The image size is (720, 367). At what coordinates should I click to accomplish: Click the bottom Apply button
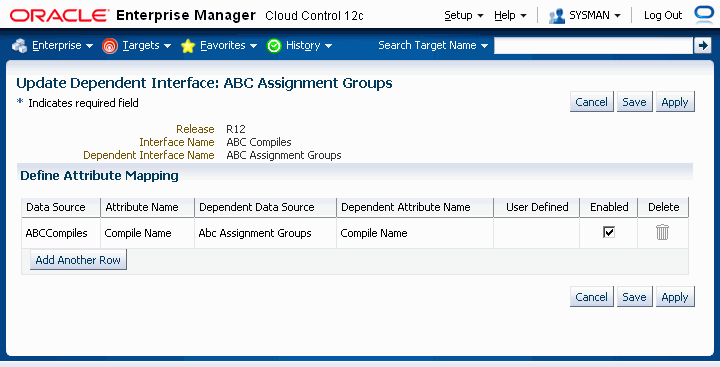[675, 297]
